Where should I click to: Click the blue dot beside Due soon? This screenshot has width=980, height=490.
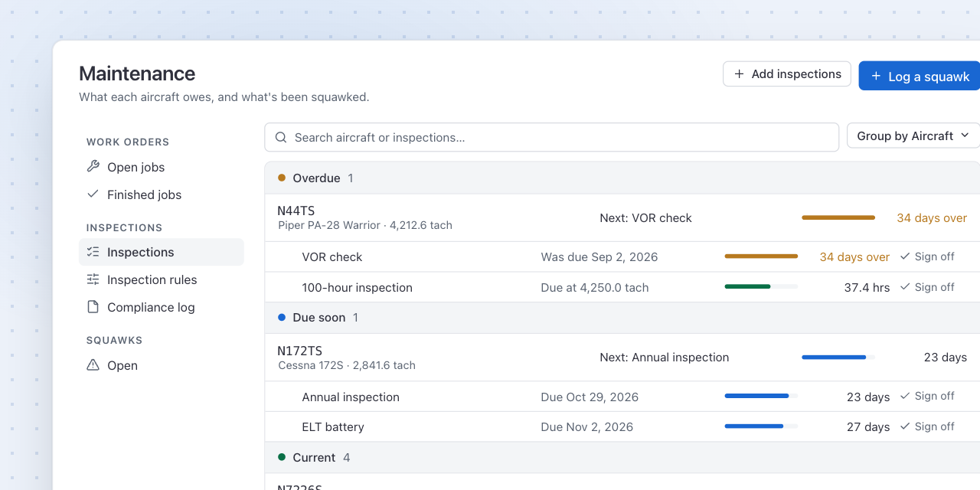282,317
